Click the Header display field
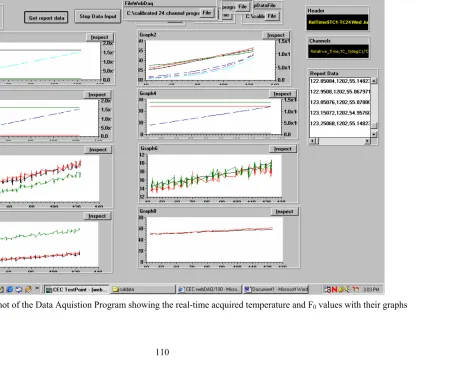468x385 pixels. pos(338,22)
